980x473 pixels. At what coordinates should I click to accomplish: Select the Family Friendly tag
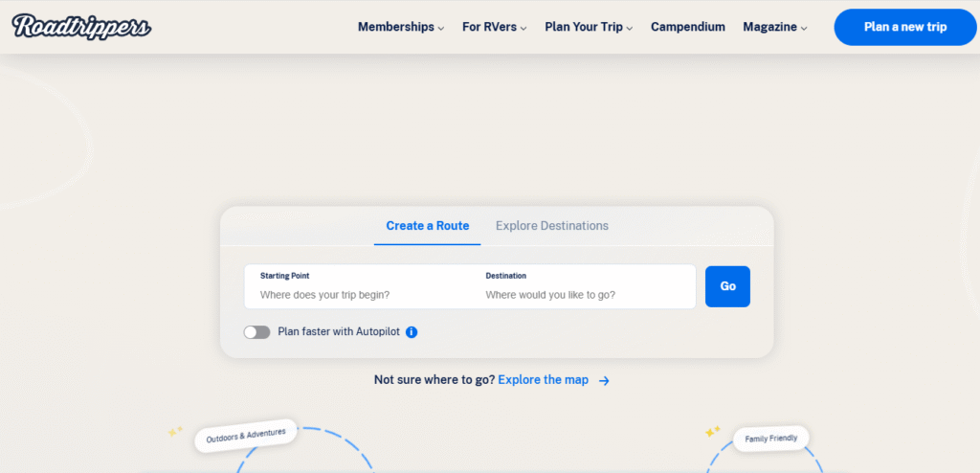coord(771,439)
